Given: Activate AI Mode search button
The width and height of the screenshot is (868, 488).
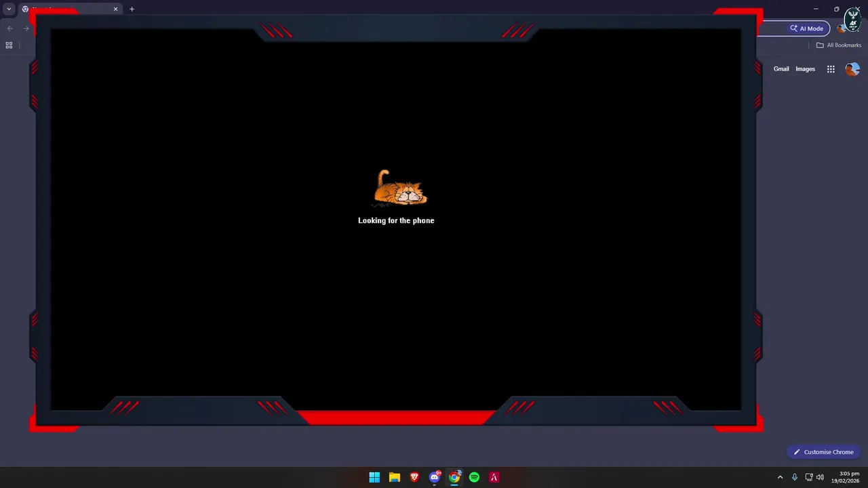Looking at the screenshot, I should [x=806, y=28].
